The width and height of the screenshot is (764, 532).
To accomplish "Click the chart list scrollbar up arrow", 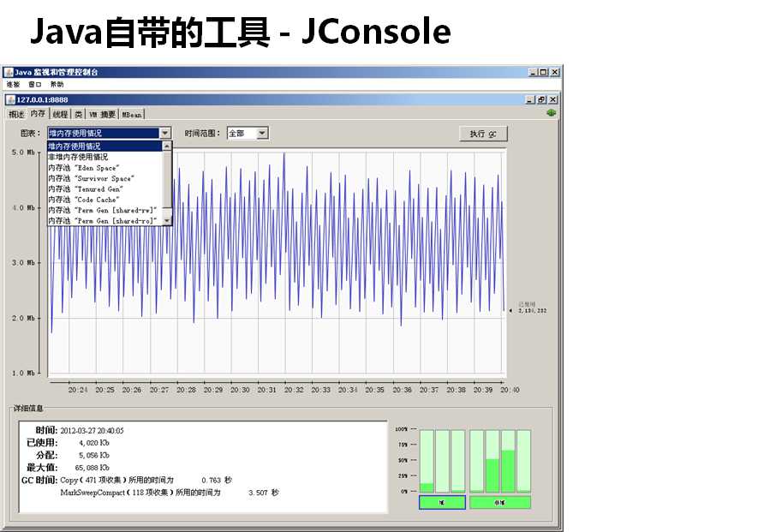I will pyautogui.click(x=167, y=146).
